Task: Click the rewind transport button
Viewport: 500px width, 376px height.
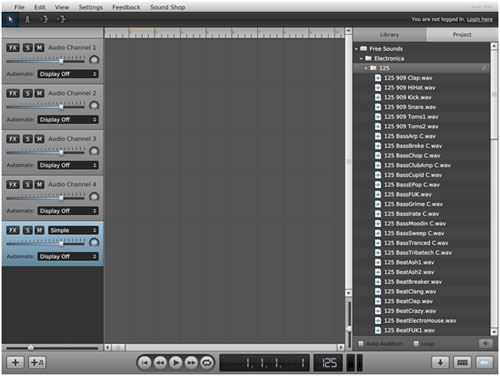Action: click(x=160, y=363)
